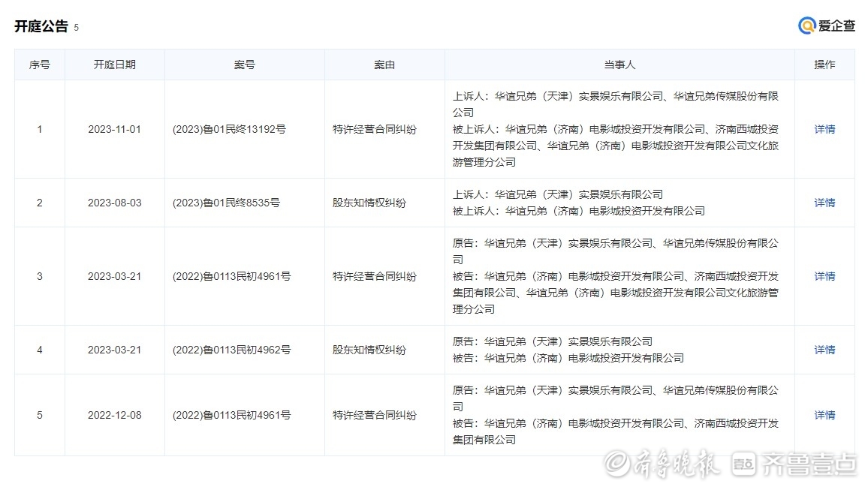Open 详情 for case 鲁01民终8535号
Screen dimensions: 868x490
[824, 203]
